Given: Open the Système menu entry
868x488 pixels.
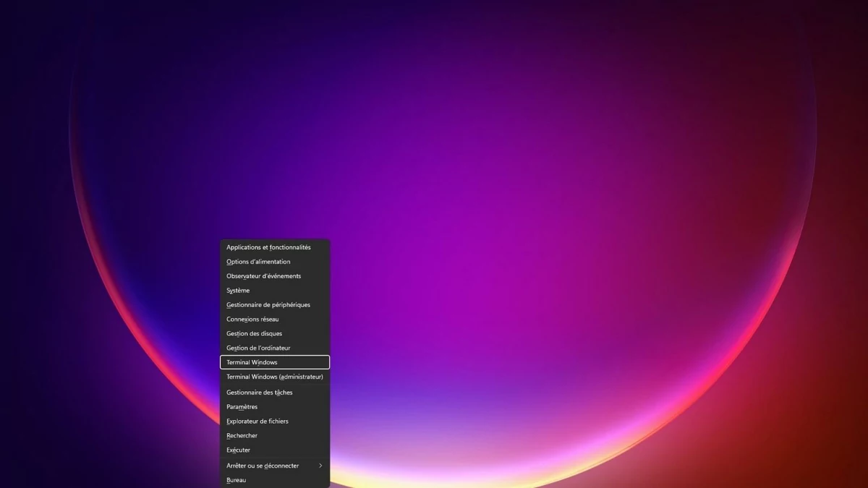Looking at the screenshot, I should (275, 291).
